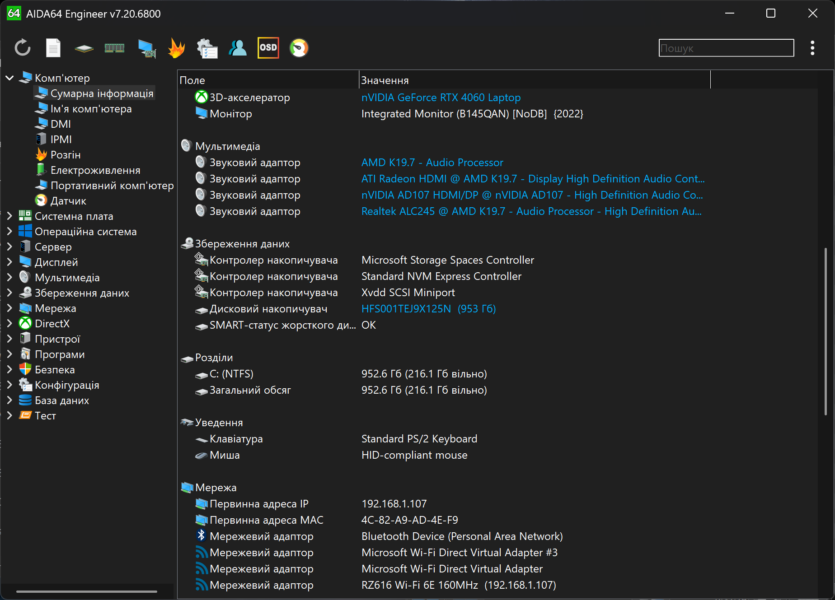Click the Пошук search field
Image resolution: width=835 pixels, height=600 pixels.
[x=726, y=48]
